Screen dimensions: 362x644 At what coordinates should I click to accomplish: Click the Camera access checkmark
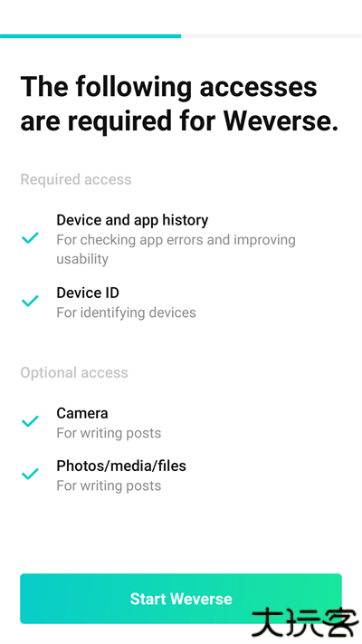30,421
